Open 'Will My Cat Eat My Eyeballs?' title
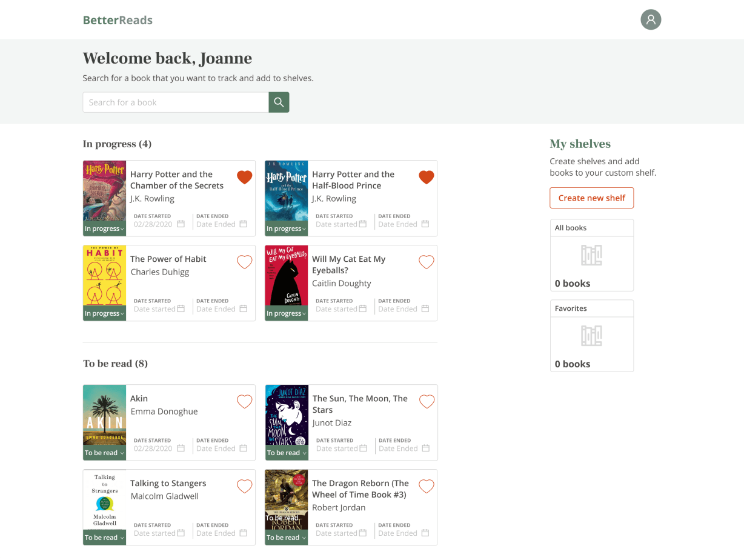744x560 pixels. 349,265
